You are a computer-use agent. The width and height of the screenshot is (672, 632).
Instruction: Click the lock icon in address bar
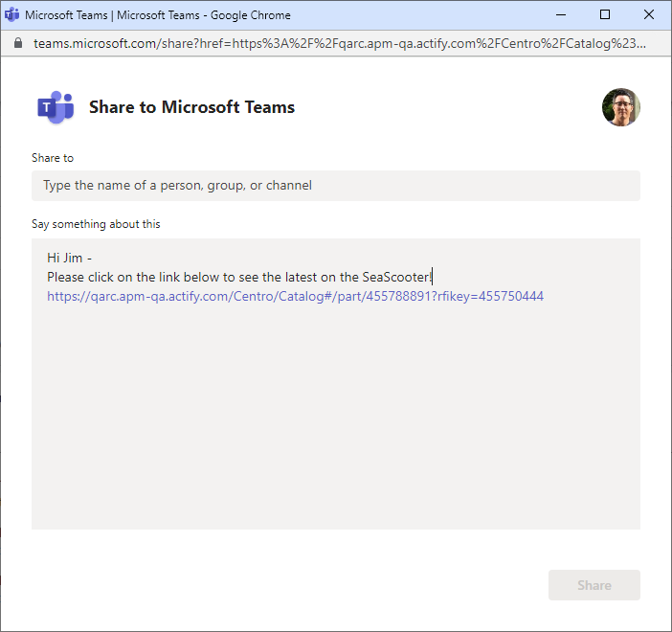tap(18, 43)
